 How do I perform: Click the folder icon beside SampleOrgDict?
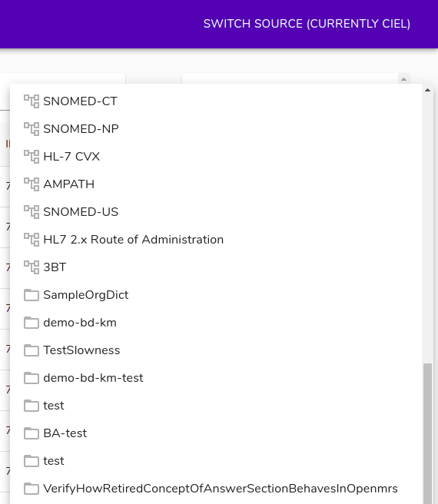(32, 295)
